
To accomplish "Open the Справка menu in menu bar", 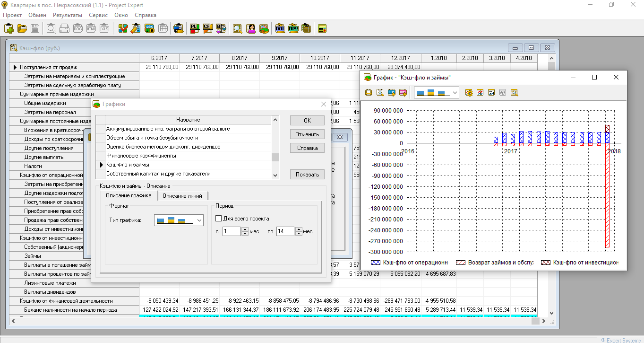I will pos(146,15).
